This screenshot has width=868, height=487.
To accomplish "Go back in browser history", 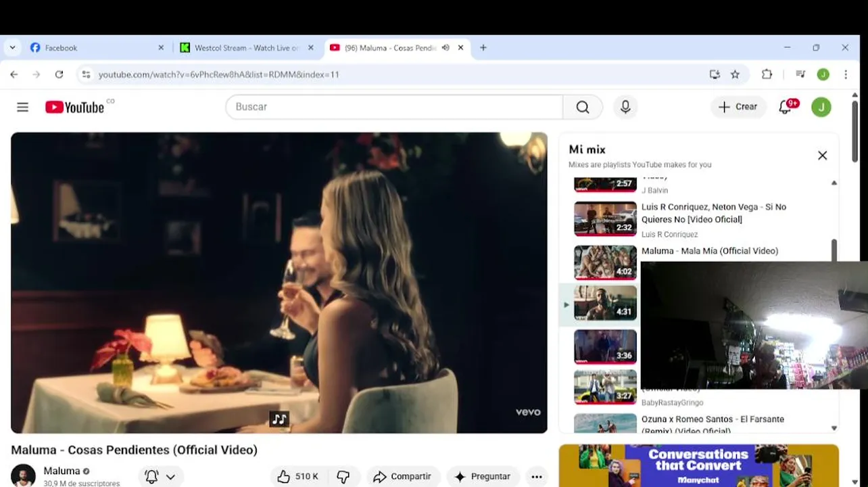I will tap(14, 74).
